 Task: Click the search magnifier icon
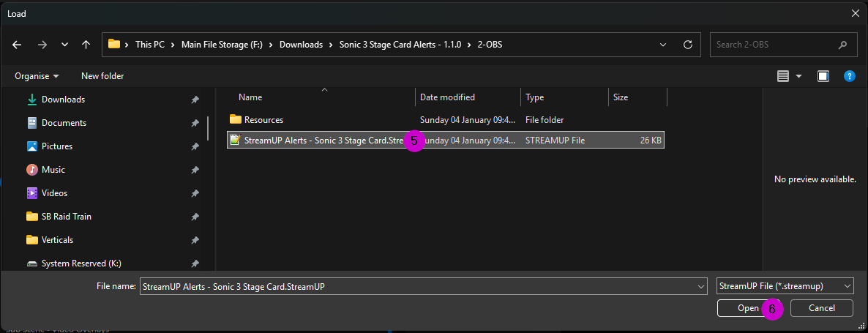click(842, 45)
